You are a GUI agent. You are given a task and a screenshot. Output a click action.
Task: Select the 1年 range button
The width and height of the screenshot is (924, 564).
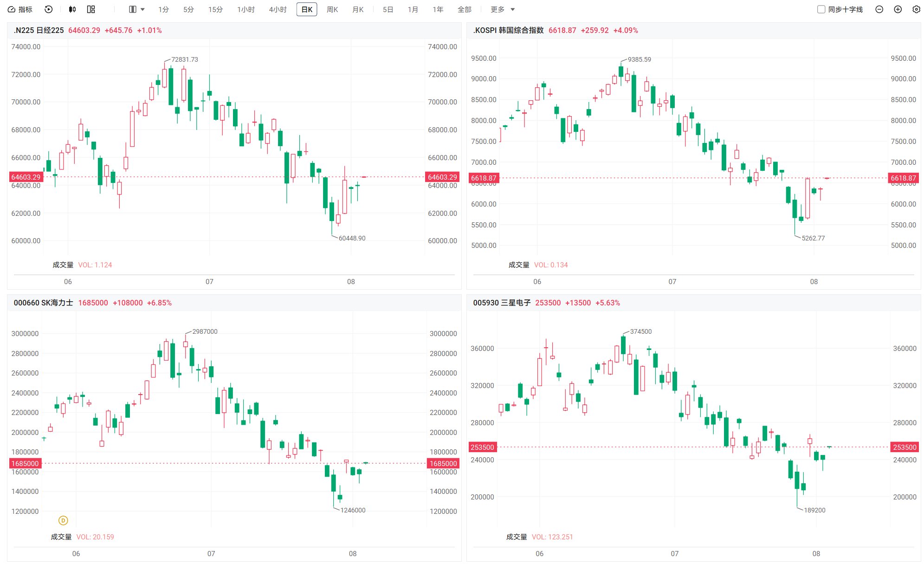click(x=438, y=9)
